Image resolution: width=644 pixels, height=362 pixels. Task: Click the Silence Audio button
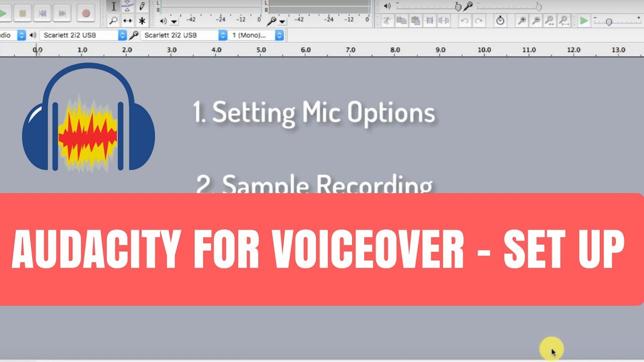coord(444,21)
